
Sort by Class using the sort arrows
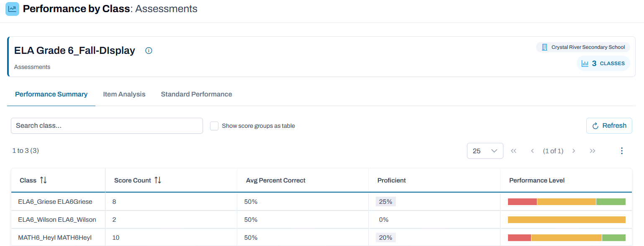tap(44, 180)
